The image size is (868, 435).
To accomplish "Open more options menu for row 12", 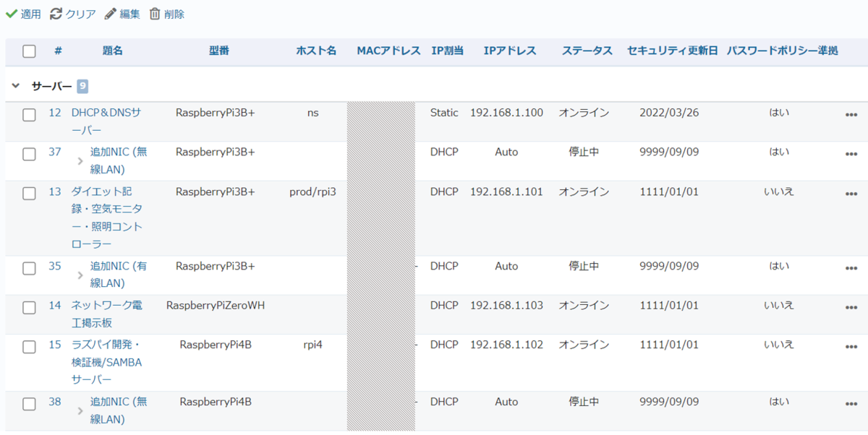I will click(x=851, y=115).
